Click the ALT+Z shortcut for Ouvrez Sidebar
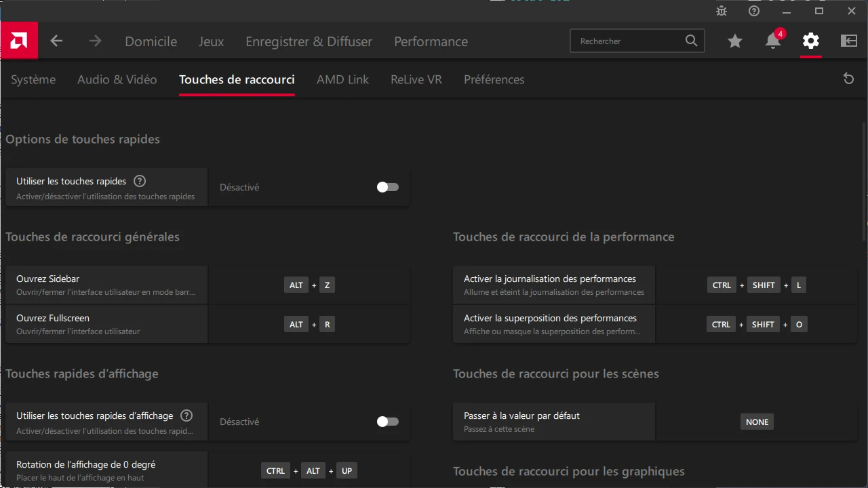Screen dimensions: 868x488 (x=309, y=285)
